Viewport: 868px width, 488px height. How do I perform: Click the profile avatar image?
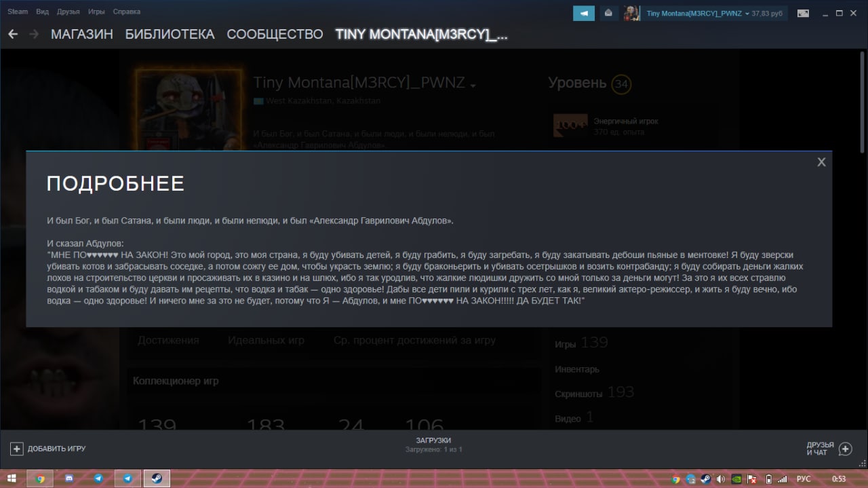(189, 109)
